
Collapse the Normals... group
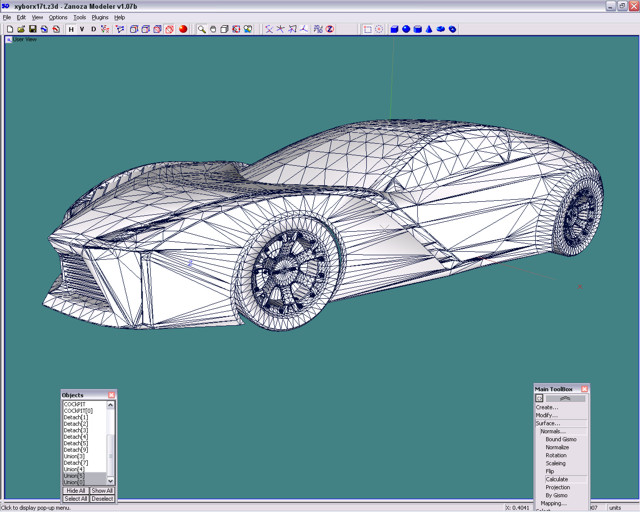coord(553,431)
